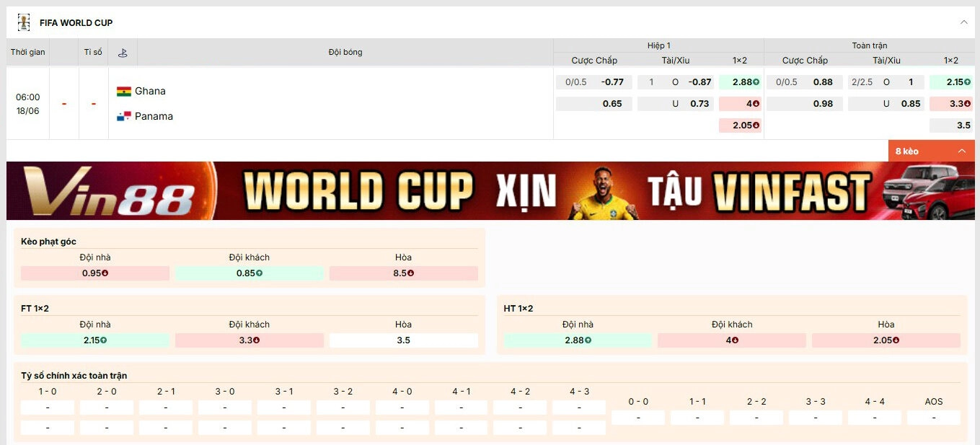Click the Thời gian column header

pos(27,53)
